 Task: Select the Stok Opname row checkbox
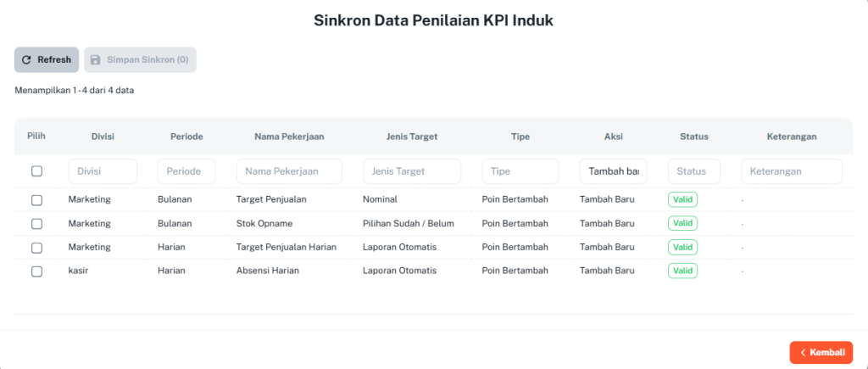pos(36,223)
